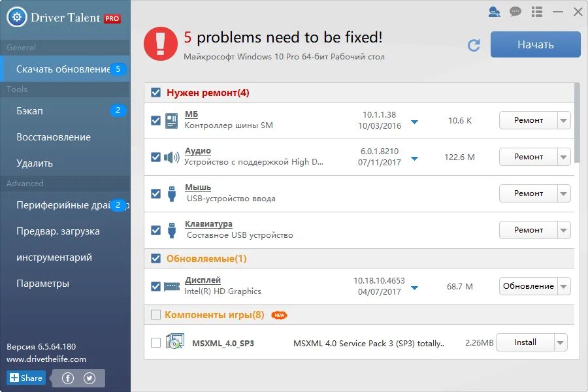Open Install dropdown arrow for MSXML_4.0_SP3
588x392 pixels.
pyautogui.click(x=561, y=342)
